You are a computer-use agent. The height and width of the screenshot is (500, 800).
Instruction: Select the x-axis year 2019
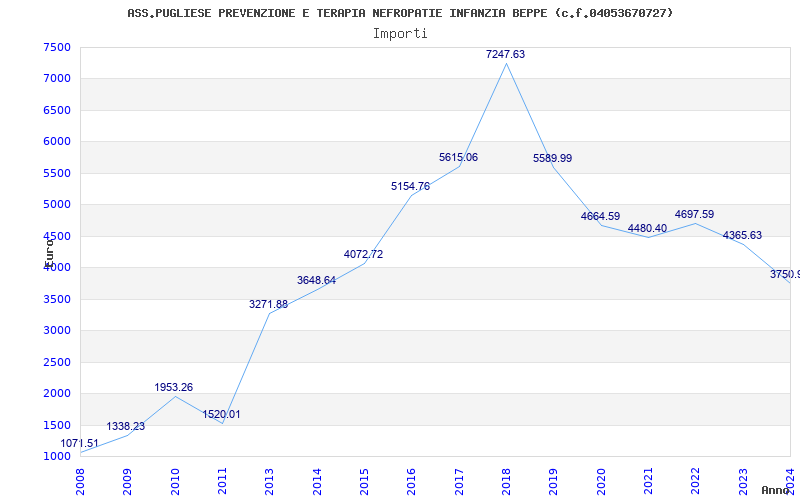(554, 482)
